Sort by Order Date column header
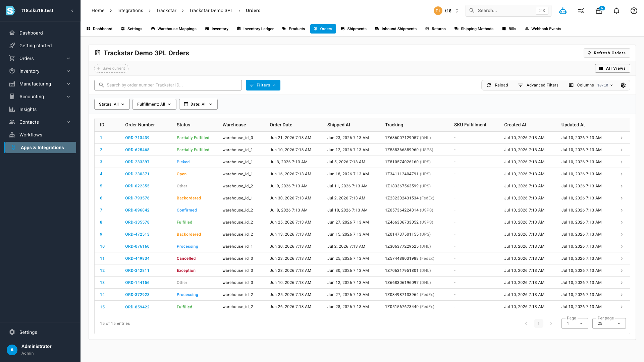Image resolution: width=644 pixels, height=362 pixels. point(281,125)
